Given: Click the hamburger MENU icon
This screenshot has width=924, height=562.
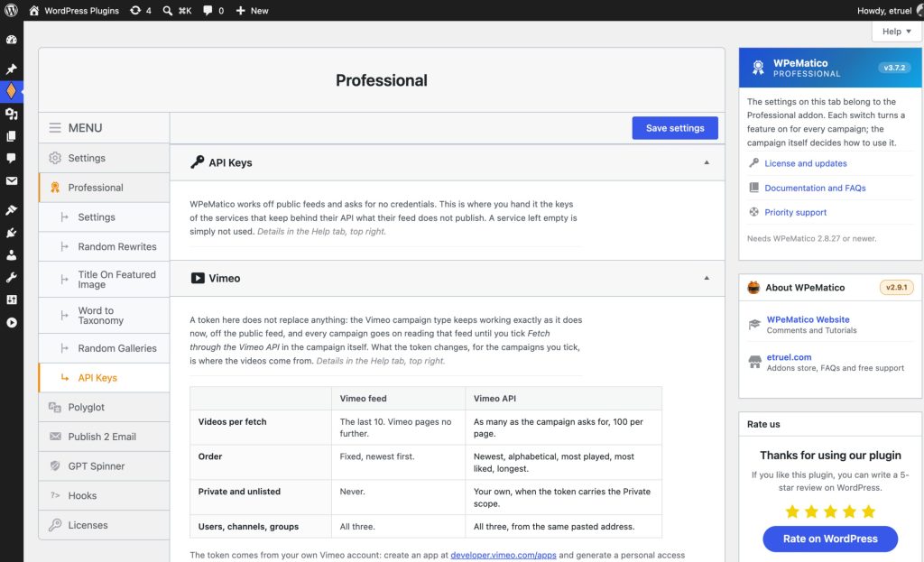Looking at the screenshot, I should point(55,128).
